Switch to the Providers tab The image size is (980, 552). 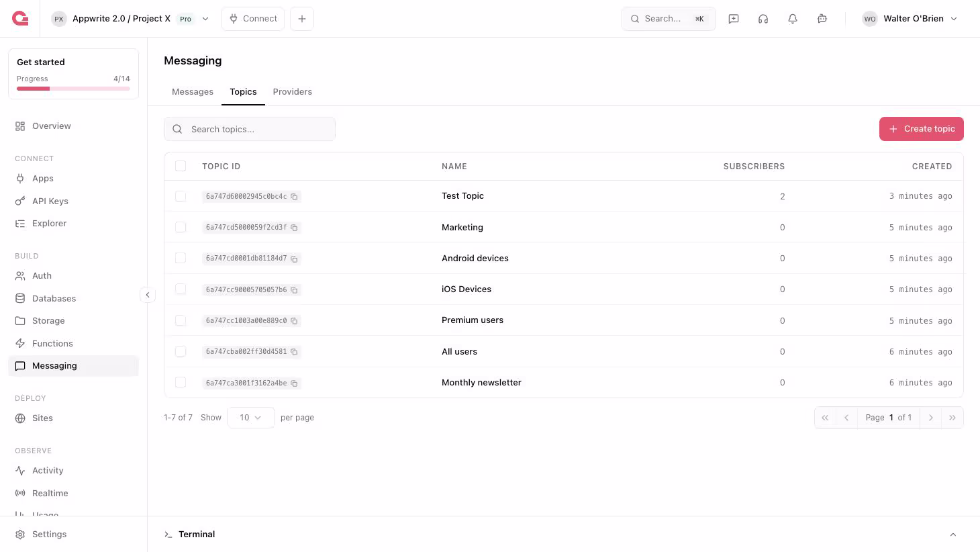293,92
